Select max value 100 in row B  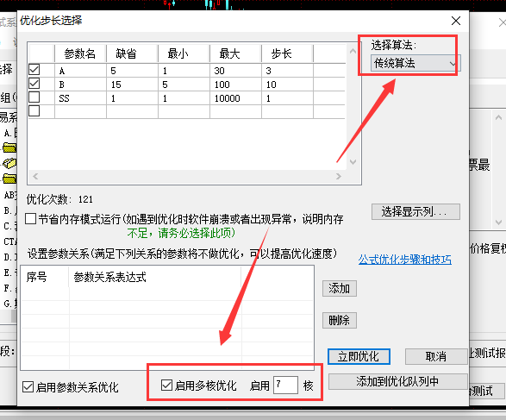235,85
